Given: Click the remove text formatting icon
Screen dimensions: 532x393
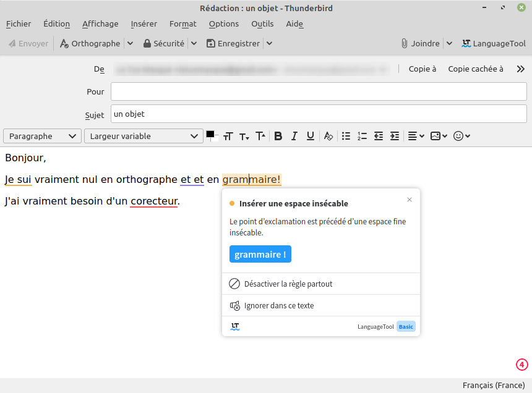Looking at the screenshot, I should [328, 136].
